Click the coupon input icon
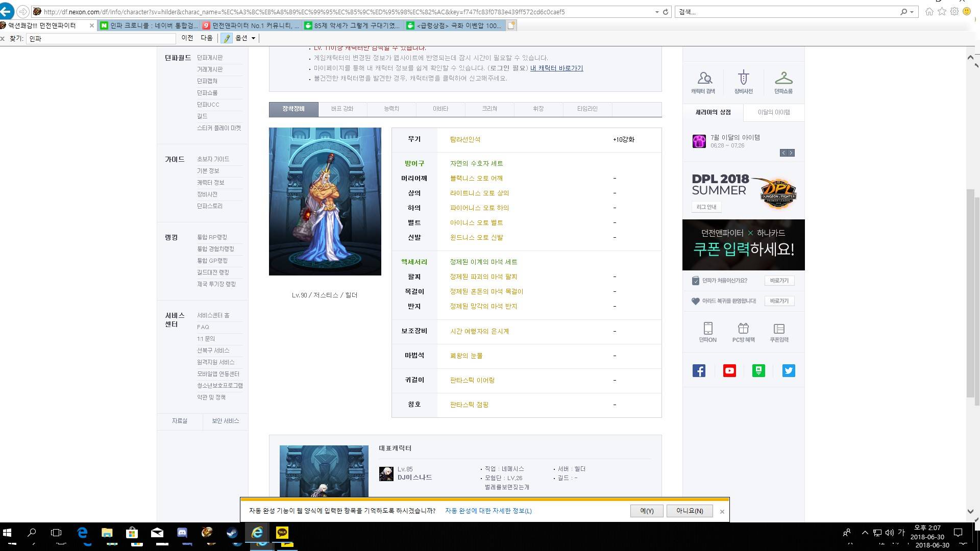The height and width of the screenshot is (551, 980). pos(779,328)
